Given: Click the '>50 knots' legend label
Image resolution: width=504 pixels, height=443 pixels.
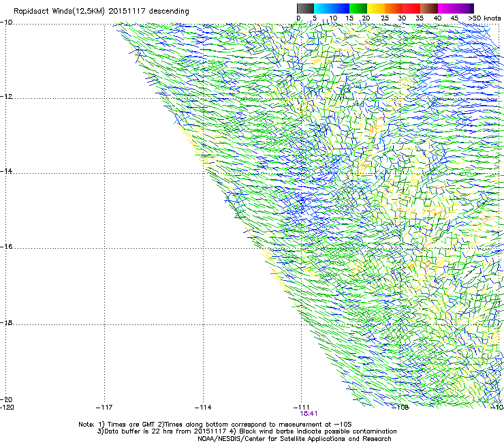Looking at the screenshot, I should coord(484,18).
